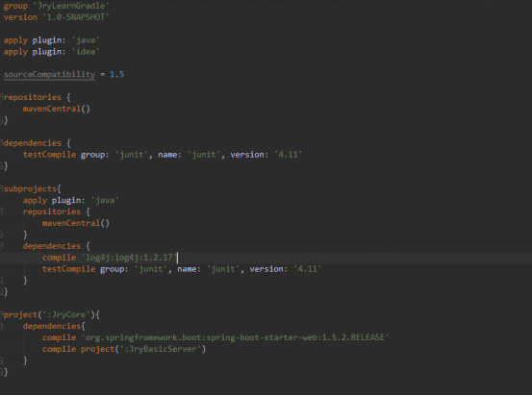Click the fold-end marker closing the subprojects block
Viewport: 532px width, 396px height.
(1, 291)
